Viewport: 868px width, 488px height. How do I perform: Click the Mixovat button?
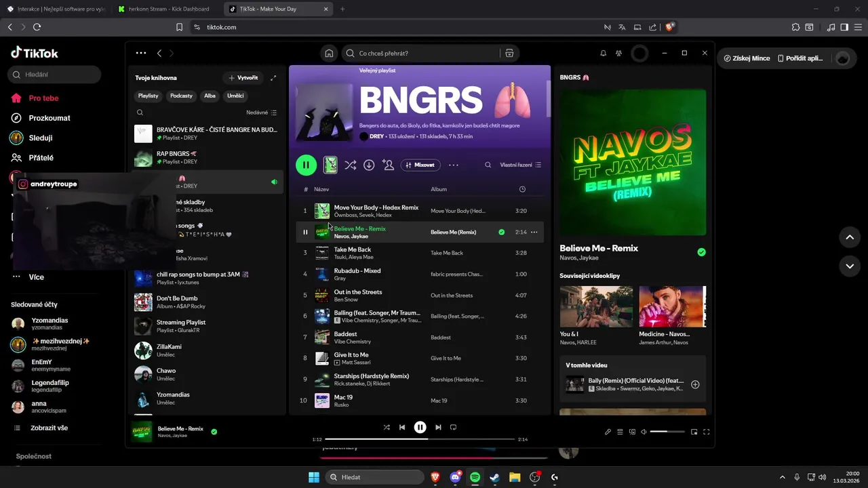click(x=420, y=165)
